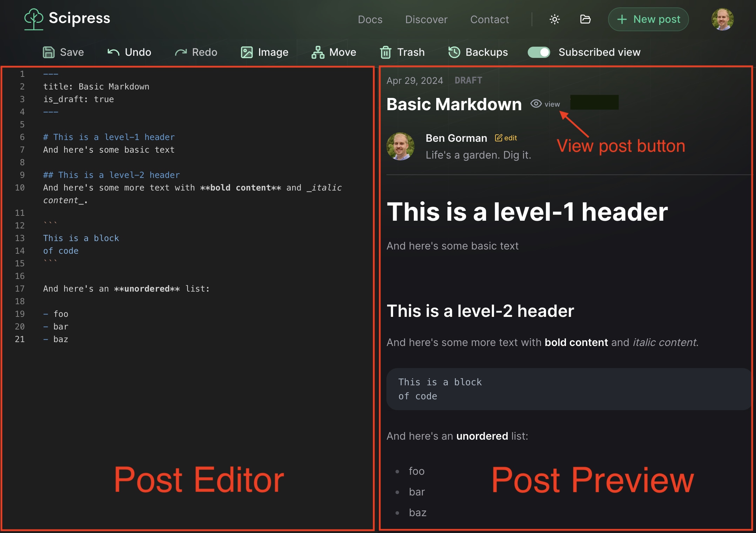Click the Move label in the toolbar
Image resolution: width=756 pixels, height=533 pixels.
(x=343, y=52)
